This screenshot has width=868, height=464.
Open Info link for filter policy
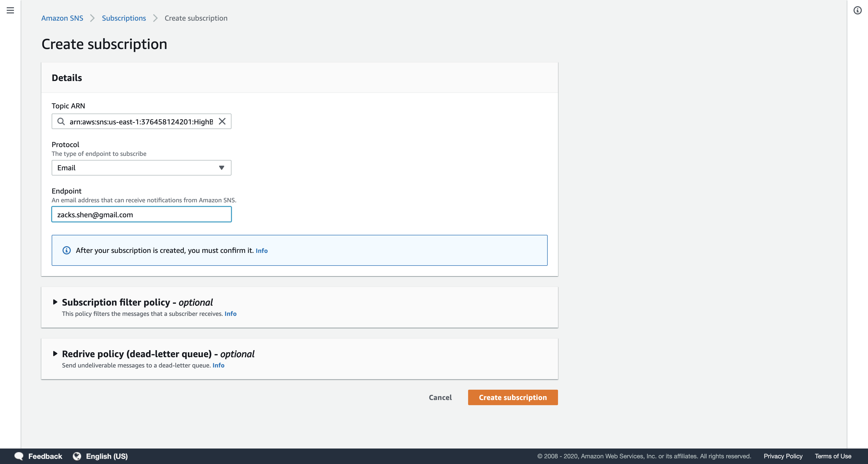click(230, 314)
